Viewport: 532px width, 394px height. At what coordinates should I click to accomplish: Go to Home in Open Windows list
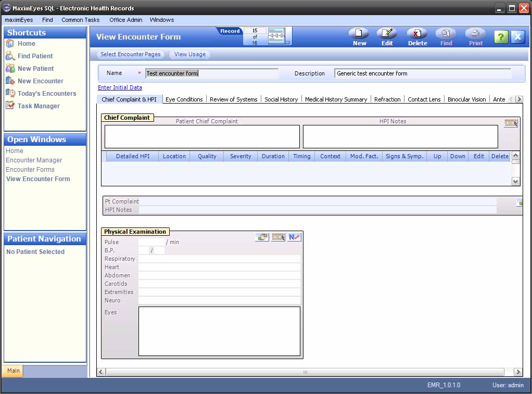(15, 150)
